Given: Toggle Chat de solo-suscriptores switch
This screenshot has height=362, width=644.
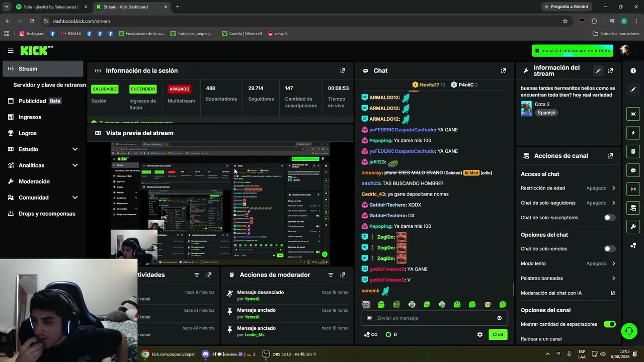Looking at the screenshot, I should point(609,218).
